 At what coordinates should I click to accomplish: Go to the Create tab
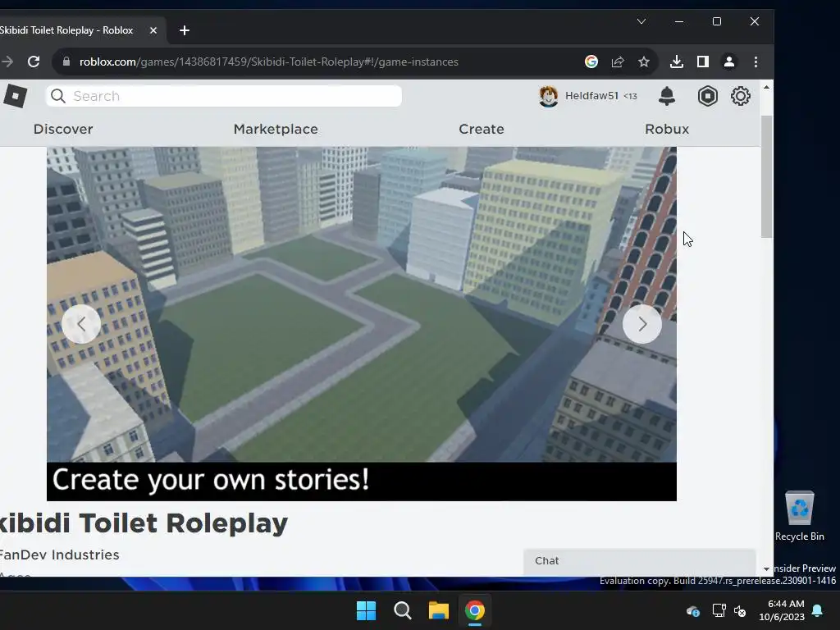pos(481,129)
